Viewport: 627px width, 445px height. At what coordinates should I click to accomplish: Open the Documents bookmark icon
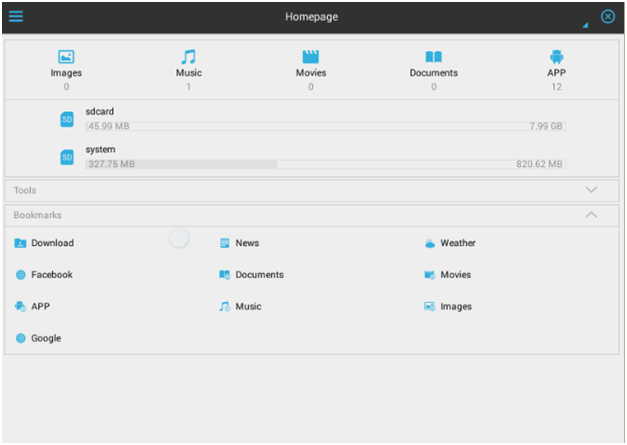pyautogui.click(x=225, y=275)
